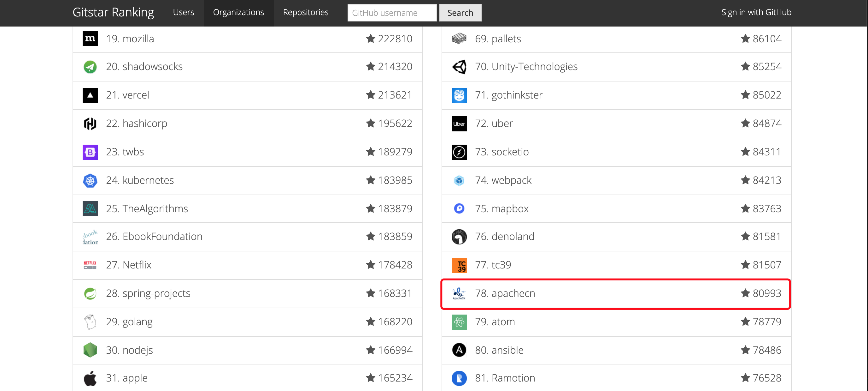868x391 pixels.
Task: Select the Organizations tab
Action: [x=238, y=13]
